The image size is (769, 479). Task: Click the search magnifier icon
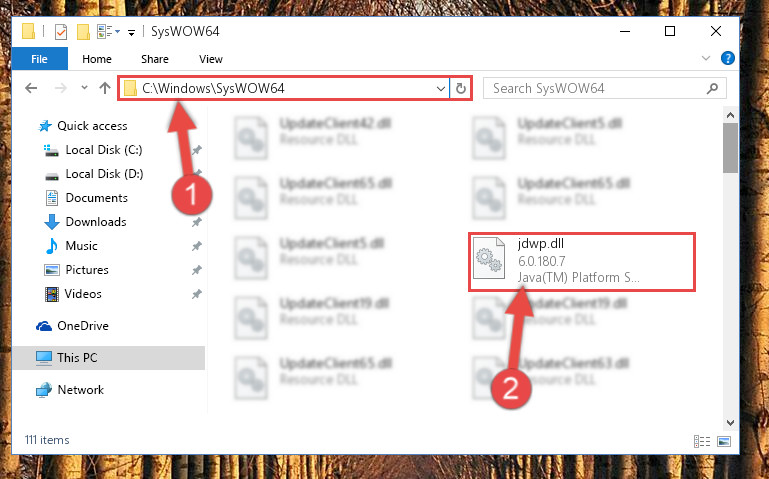click(x=712, y=88)
